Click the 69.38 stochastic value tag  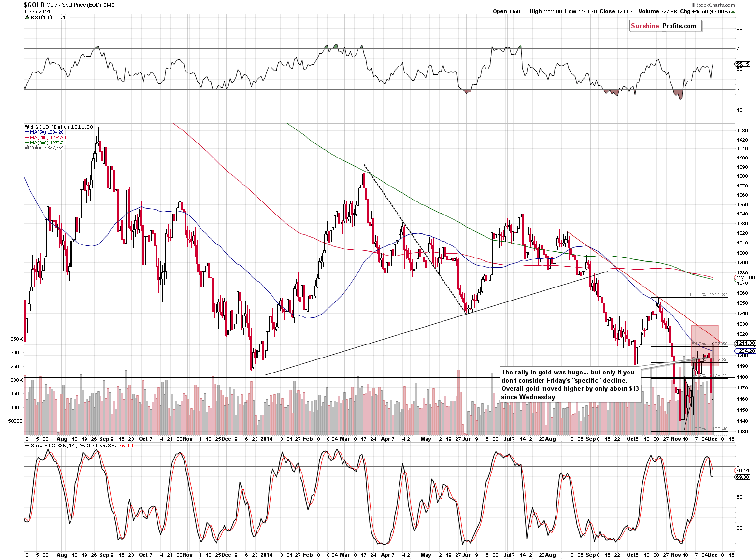[x=743, y=477]
